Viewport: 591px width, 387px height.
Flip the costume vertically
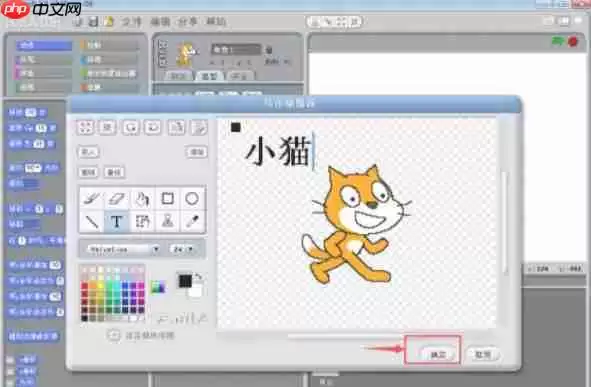[199, 127]
